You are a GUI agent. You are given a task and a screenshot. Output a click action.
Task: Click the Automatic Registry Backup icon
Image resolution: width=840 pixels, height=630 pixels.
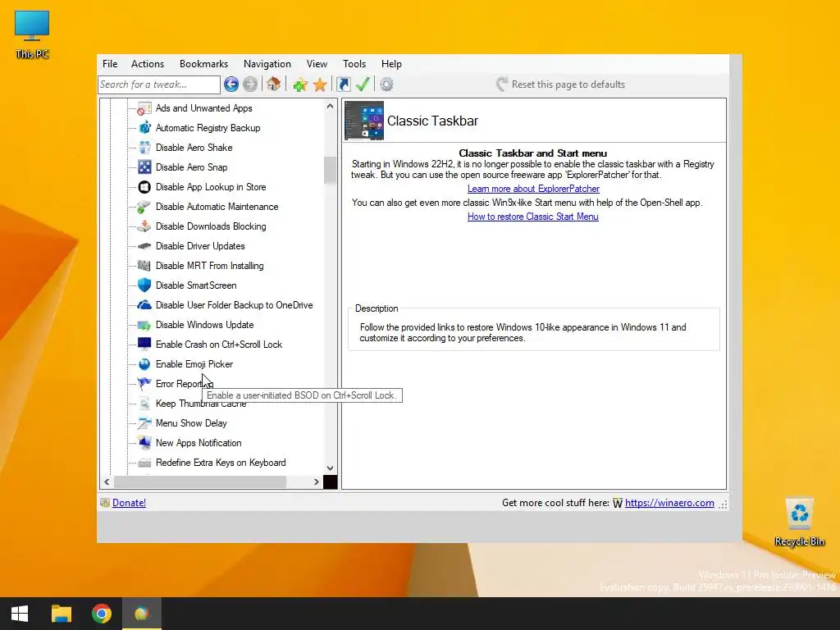pyautogui.click(x=144, y=128)
